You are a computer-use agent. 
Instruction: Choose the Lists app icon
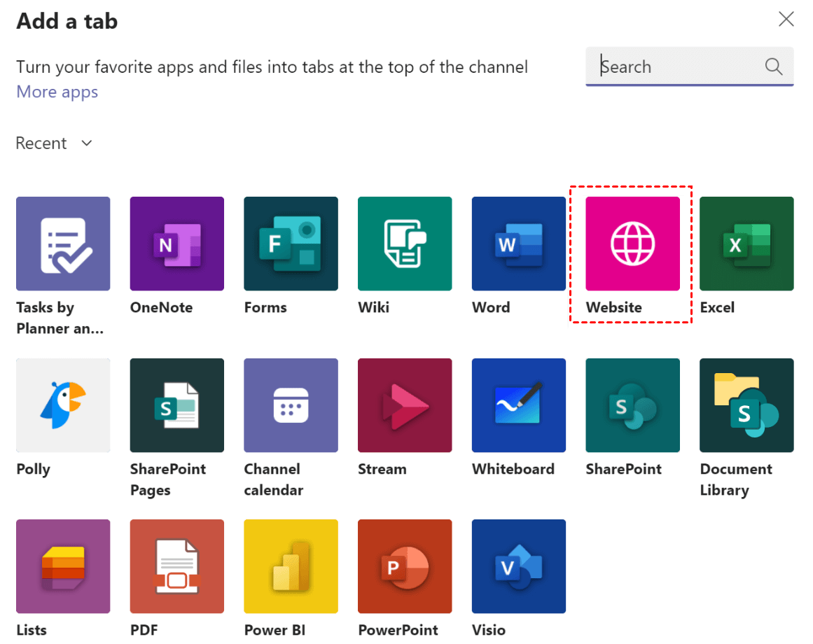63,566
